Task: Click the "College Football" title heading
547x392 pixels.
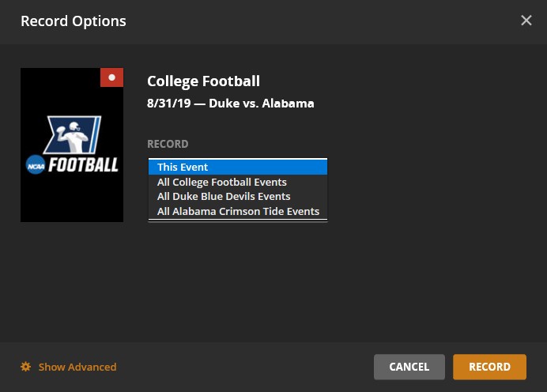Action: (x=203, y=81)
